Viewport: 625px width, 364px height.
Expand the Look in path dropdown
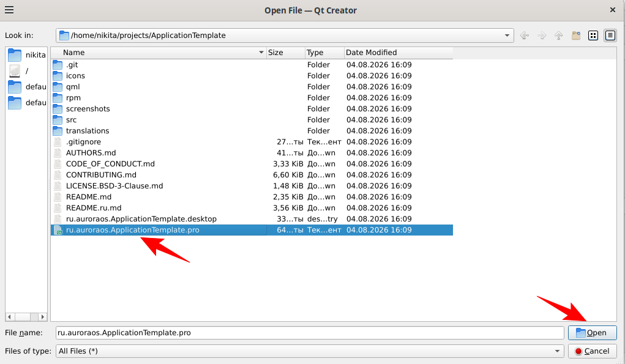click(507, 35)
